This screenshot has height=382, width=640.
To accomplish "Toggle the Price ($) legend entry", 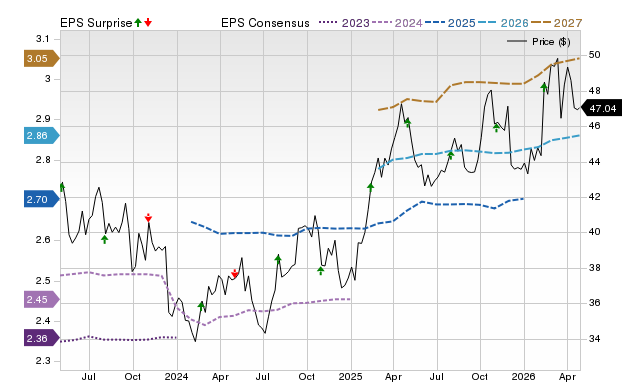I will click(539, 42).
